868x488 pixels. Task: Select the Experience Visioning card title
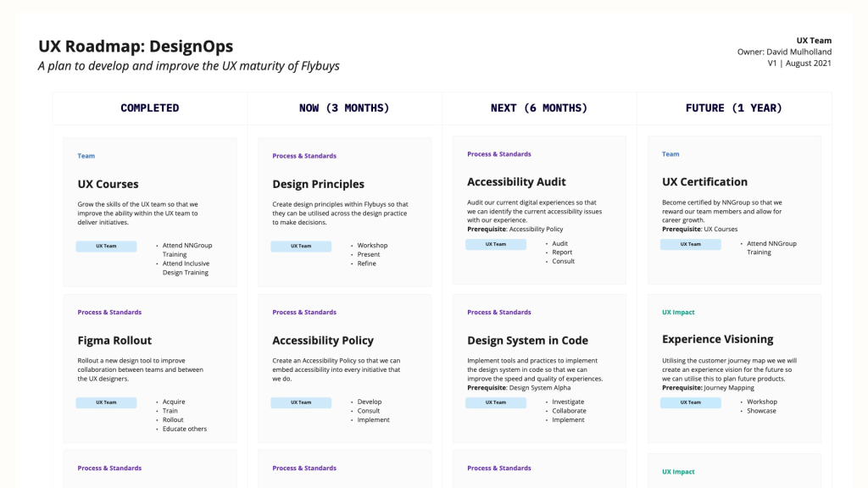(717, 339)
